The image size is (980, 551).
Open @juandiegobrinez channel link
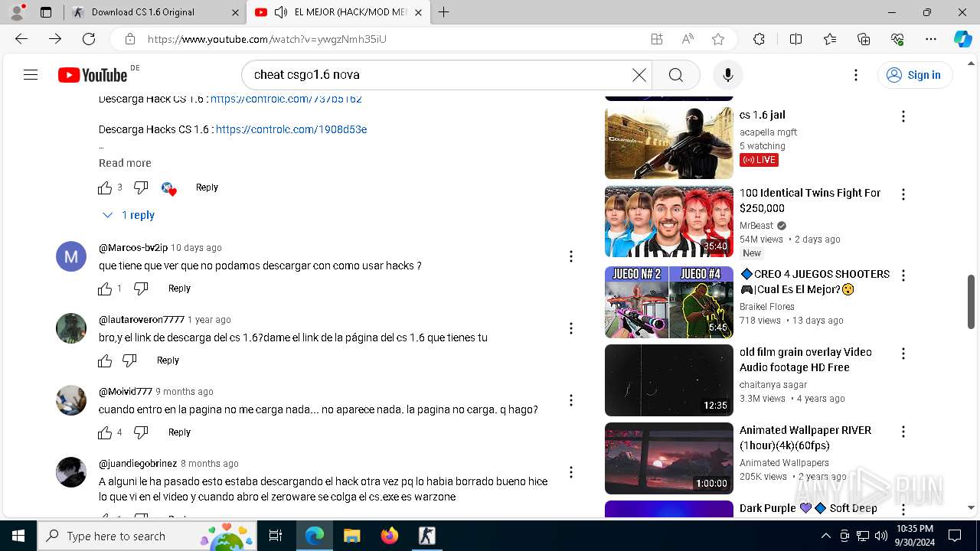pyautogui.click(x=138, y=464)
